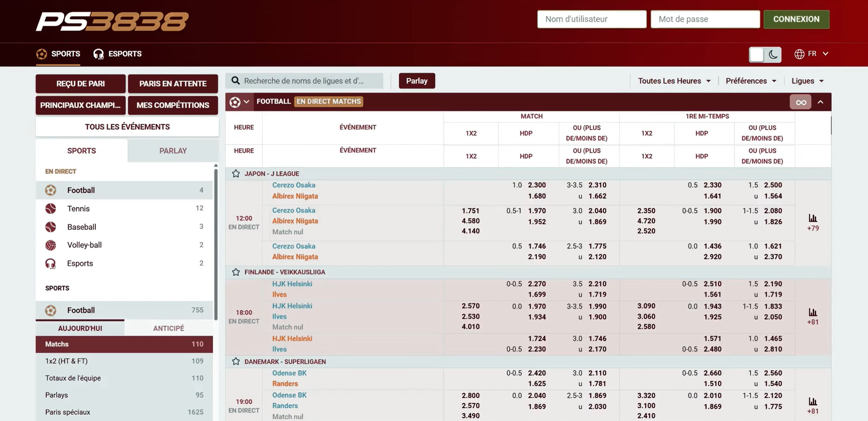Open the FR language dropdown
Image resolution: width=868 pixels, height=421 pixels.
pos(811,54)
